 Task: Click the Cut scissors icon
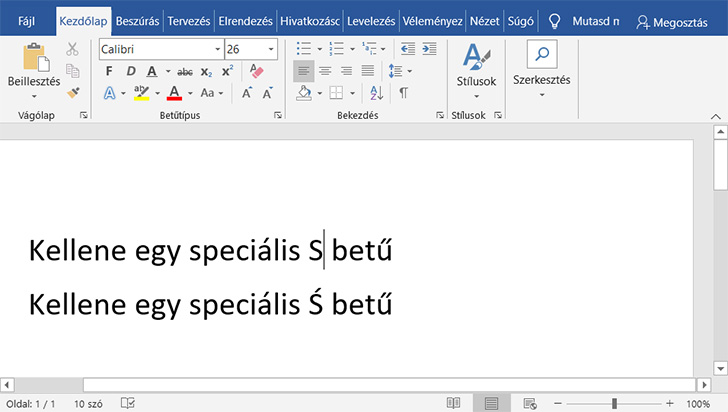(x=73, y=49)
